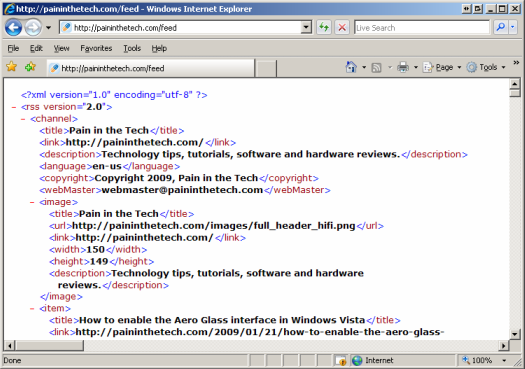Expand the Home button dropdown arrow
This screenshot has width=525, height=369.
[x=364, y=67]
